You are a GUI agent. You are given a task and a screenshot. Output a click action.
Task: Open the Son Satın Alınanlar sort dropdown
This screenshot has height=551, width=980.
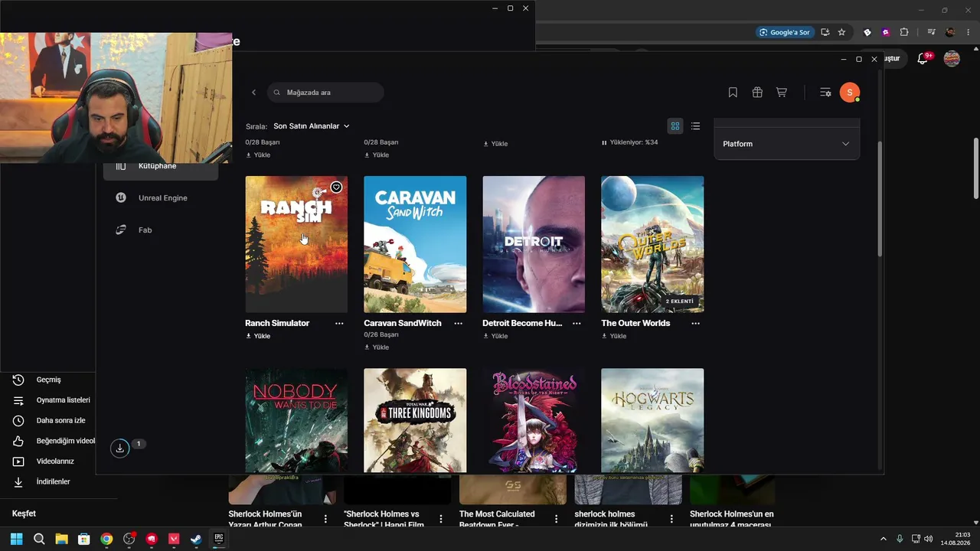312,126
